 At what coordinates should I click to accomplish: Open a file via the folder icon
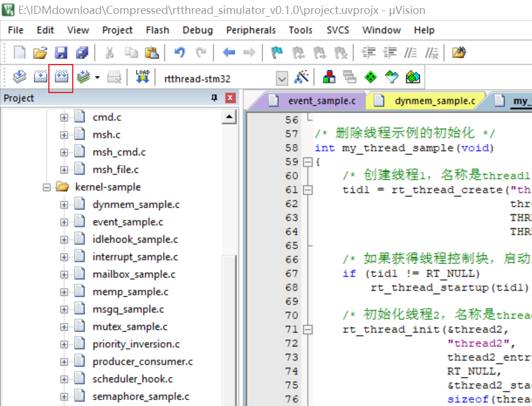(x=40, y=52)
